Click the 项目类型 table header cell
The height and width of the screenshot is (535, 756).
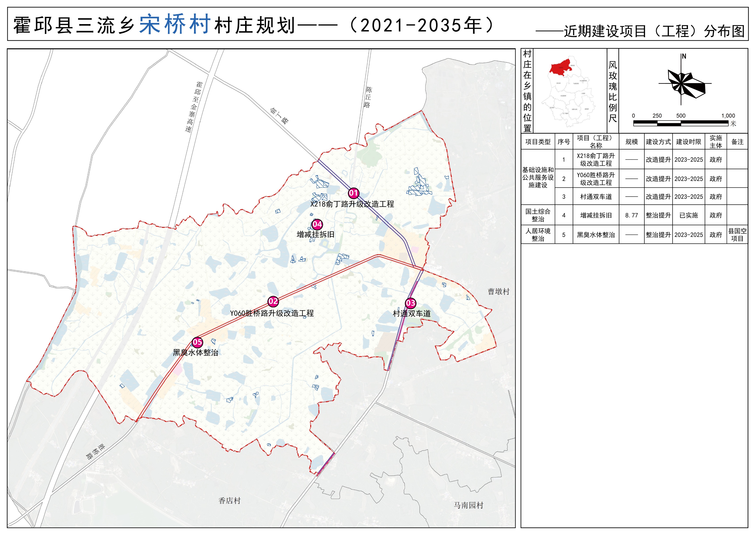538,142
